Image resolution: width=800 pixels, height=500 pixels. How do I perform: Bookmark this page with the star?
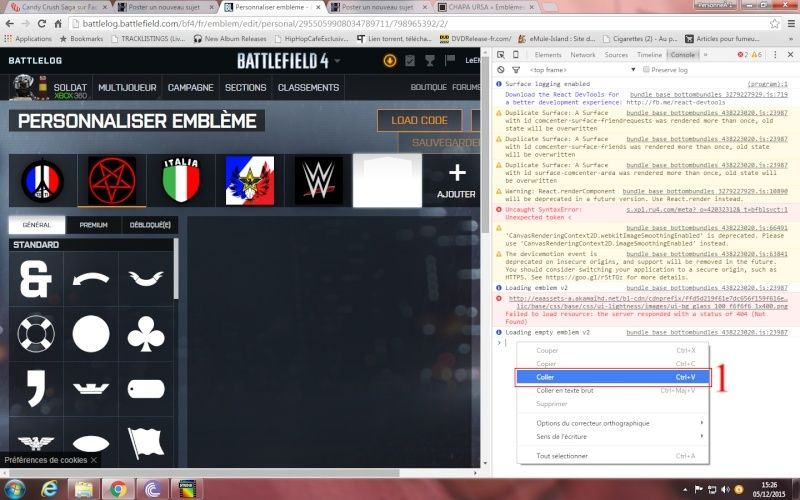tap(774, 23)
